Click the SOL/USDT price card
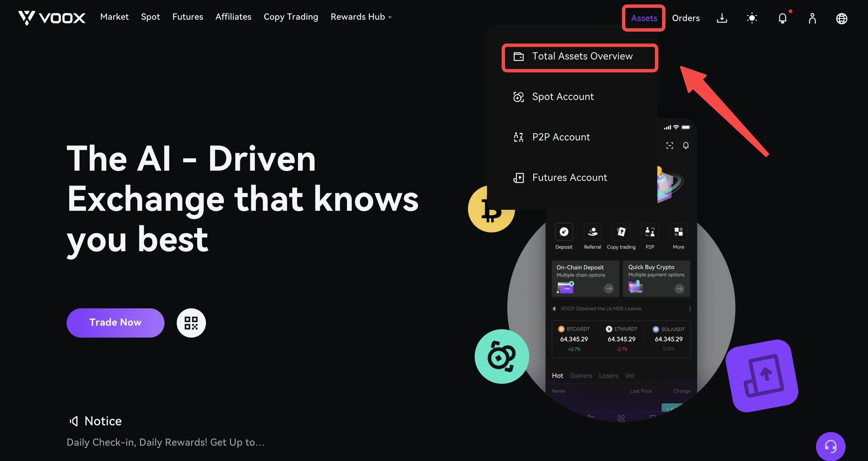868x461 pixels. pyautogui.click(x=669, y=339)
